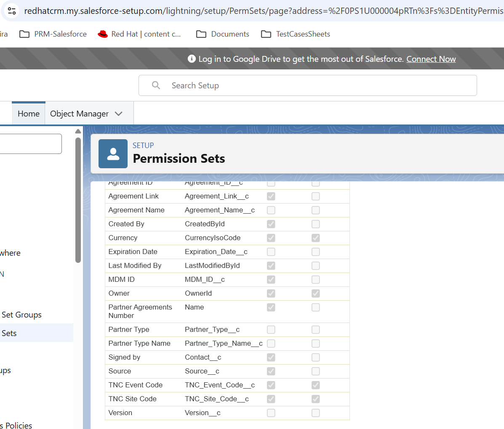This screenshot has height=429, width=504.
Task: Toggle Version read access checkbox
Action: click(271, 413)
